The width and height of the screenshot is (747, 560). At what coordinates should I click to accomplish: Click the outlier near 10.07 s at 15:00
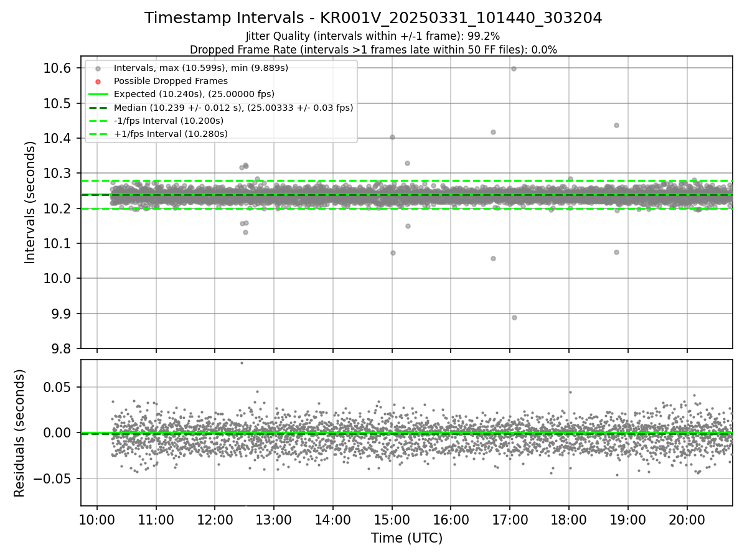click(x=393, y=253)
